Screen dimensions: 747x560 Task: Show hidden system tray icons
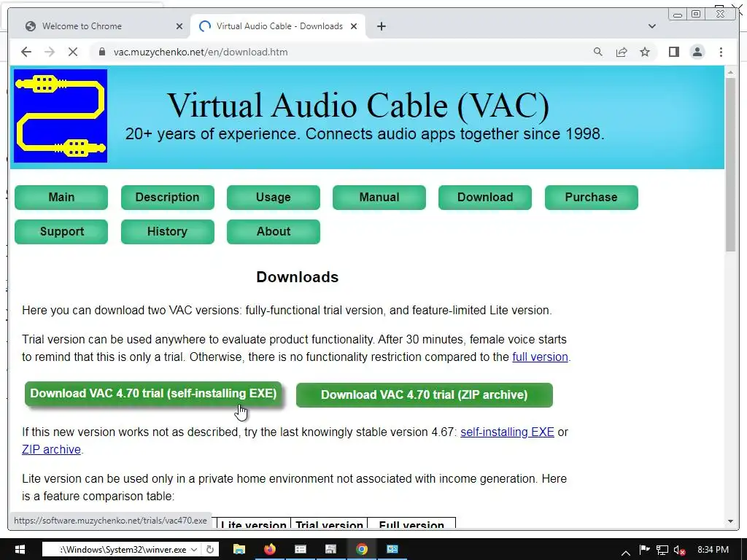pos(626,553)
